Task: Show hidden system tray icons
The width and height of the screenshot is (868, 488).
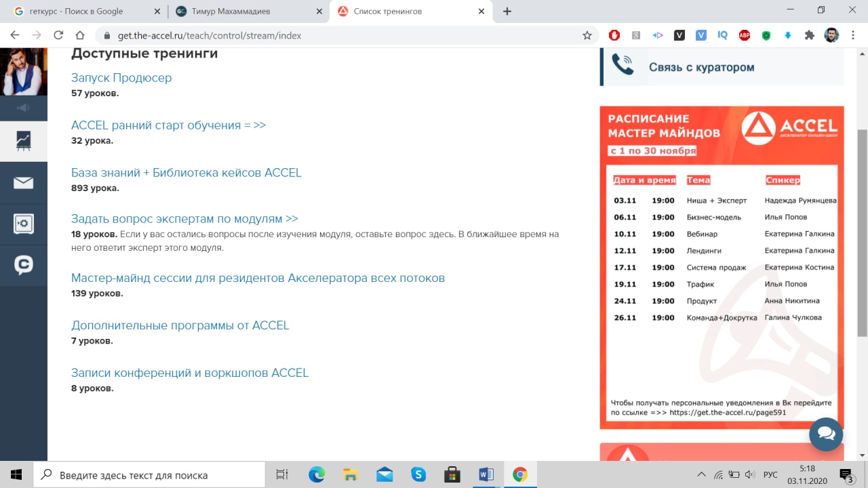Action: pos(702,474)
